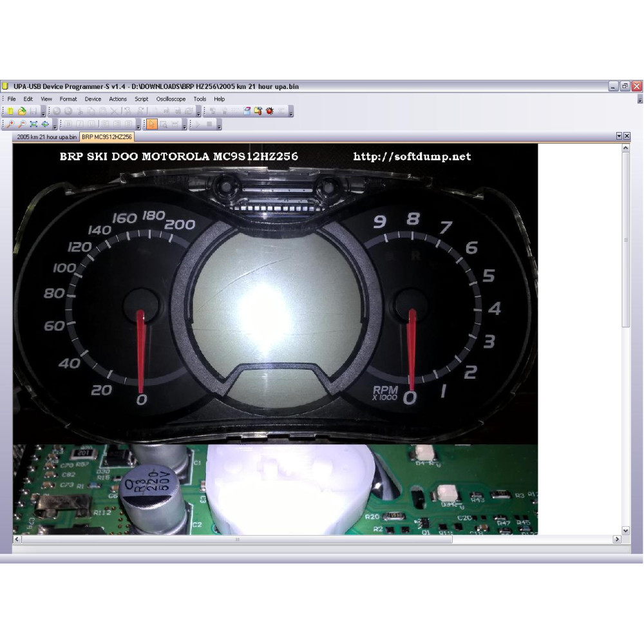Open the View menu
This screenshot has height=644, width=644.
[46, 99]
